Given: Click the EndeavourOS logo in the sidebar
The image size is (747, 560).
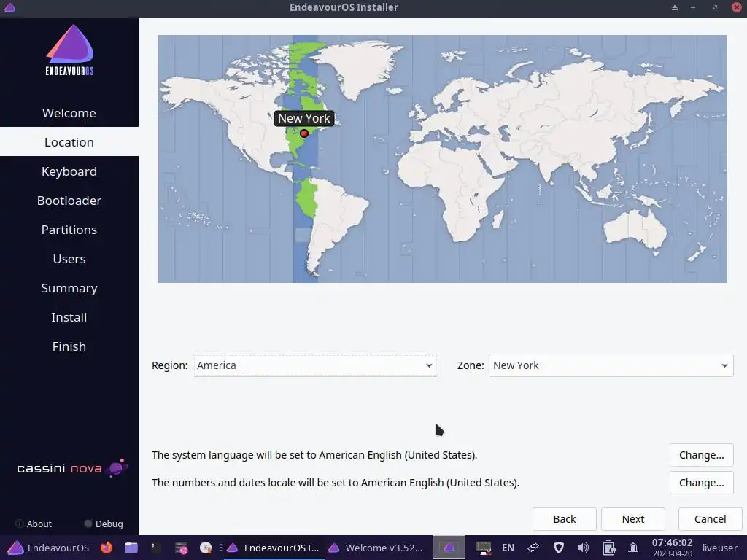Looking at the screenshot, I should (69, 50).
